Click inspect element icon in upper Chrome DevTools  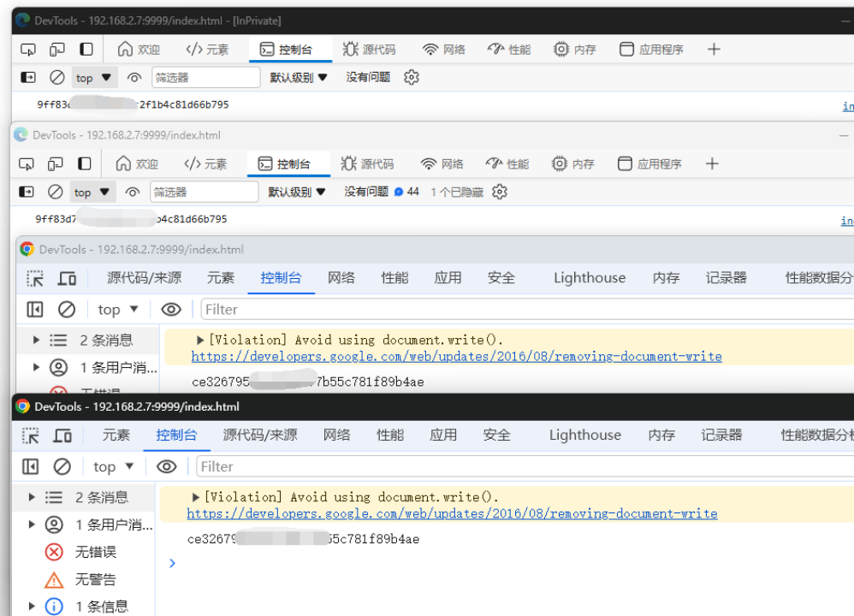click(35, 278)
